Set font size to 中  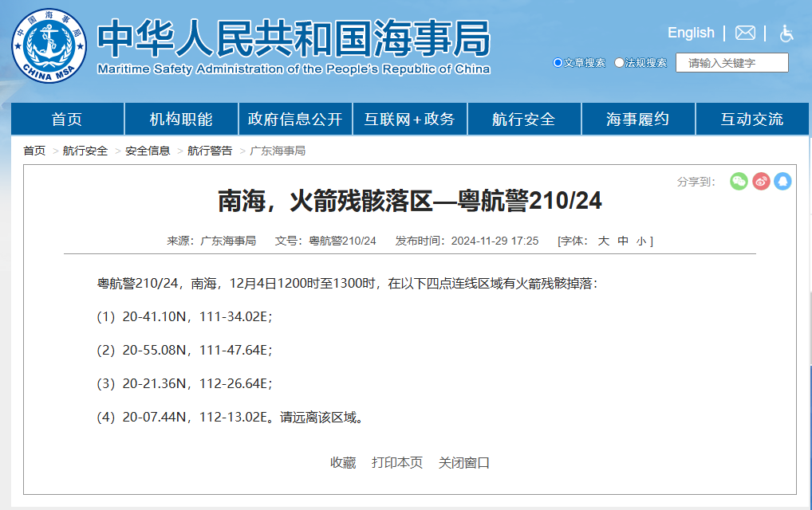point(623,241)
